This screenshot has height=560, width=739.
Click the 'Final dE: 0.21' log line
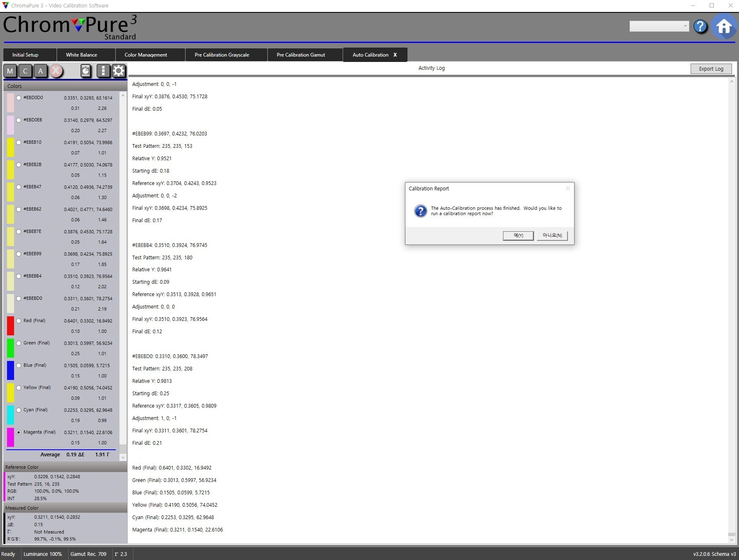(x=147, y=443)
